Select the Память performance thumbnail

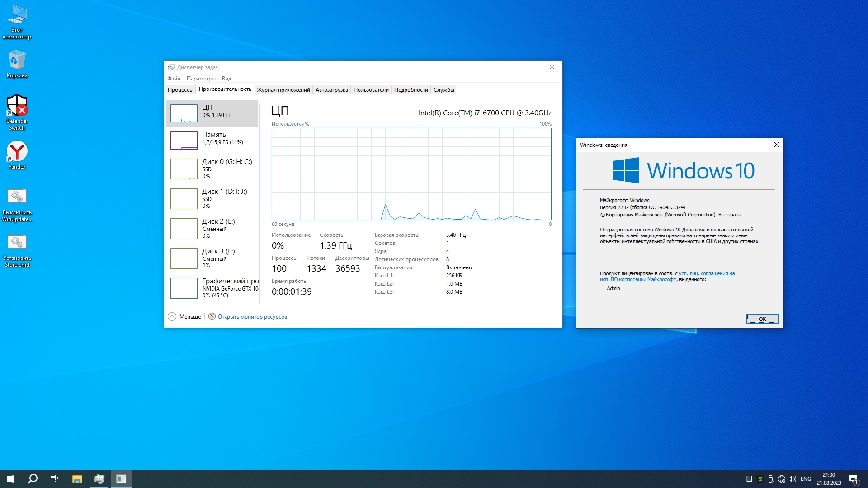tap(212, 140)
